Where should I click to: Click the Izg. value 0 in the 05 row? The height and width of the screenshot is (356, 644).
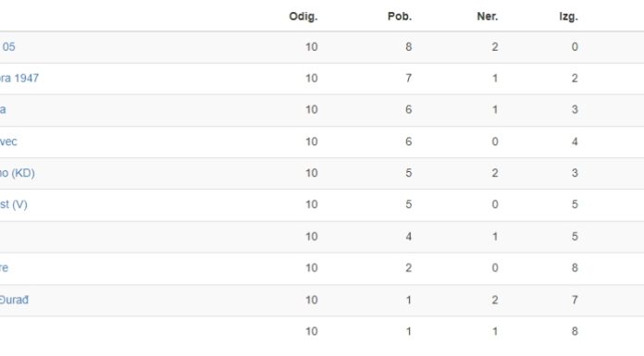(x=575, y=47)
